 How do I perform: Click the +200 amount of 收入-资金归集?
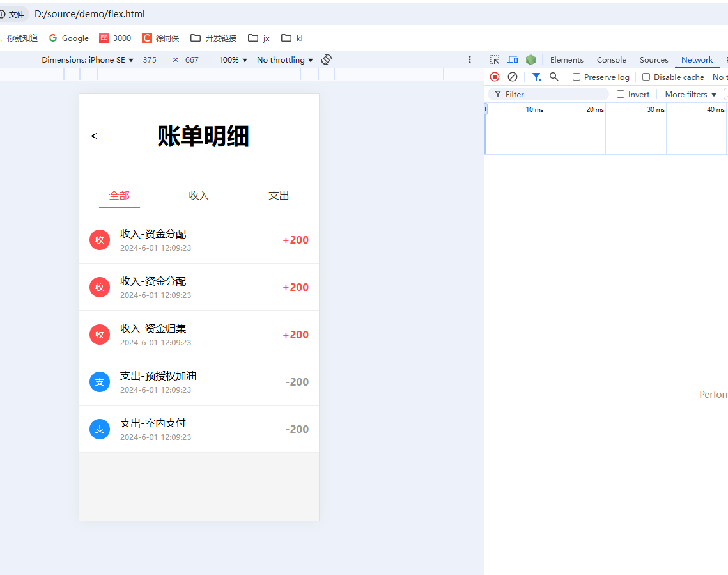click(x=296, y=335)
